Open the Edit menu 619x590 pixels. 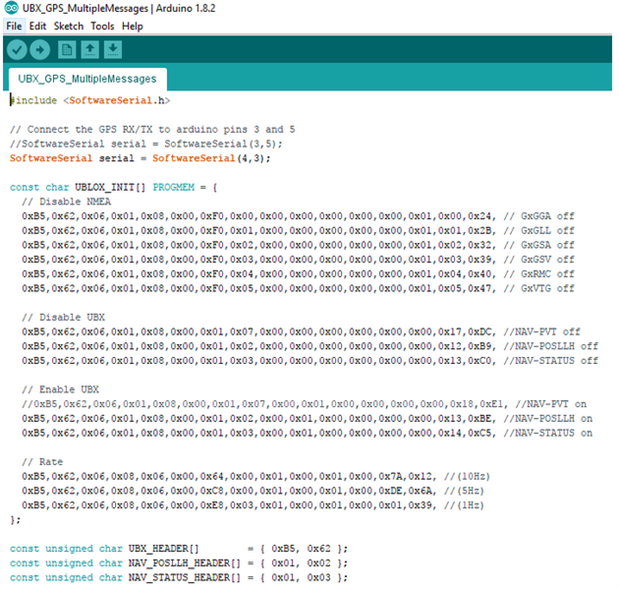(38, 25)
